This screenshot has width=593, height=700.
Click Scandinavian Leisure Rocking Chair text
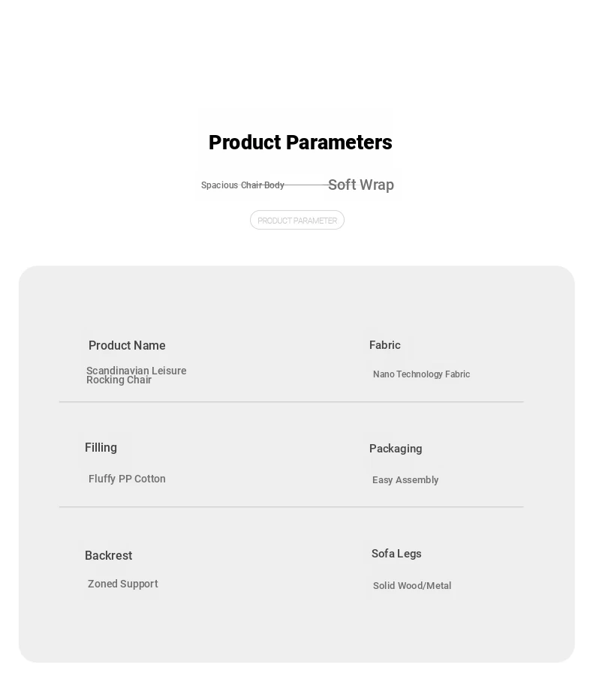point(136,375)
